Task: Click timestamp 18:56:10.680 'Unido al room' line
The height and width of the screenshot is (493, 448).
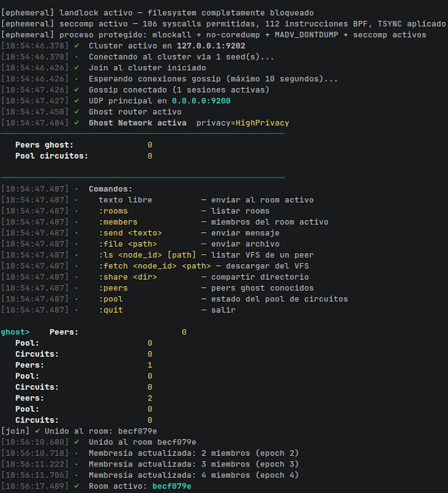Action: [x=99, y=442]
